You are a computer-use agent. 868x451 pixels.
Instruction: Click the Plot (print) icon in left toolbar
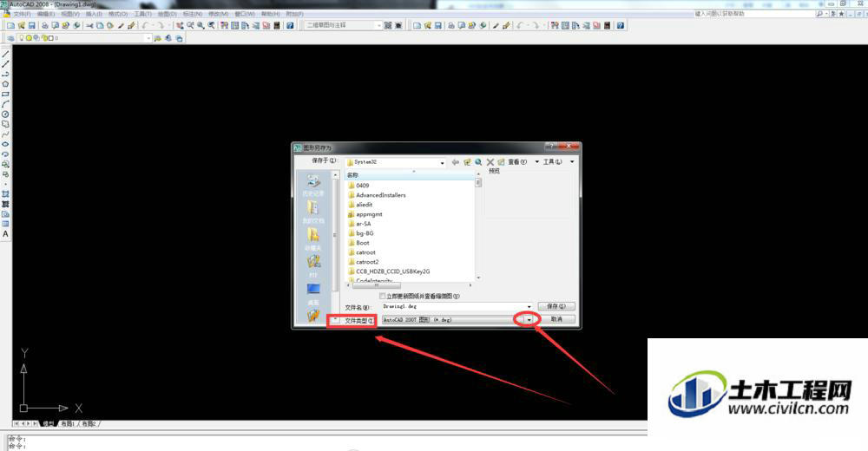coord(45,25)
